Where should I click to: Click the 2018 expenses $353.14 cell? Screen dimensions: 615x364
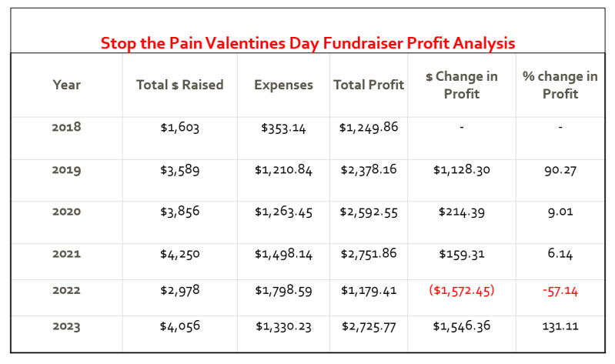click(x=283, y=128)
